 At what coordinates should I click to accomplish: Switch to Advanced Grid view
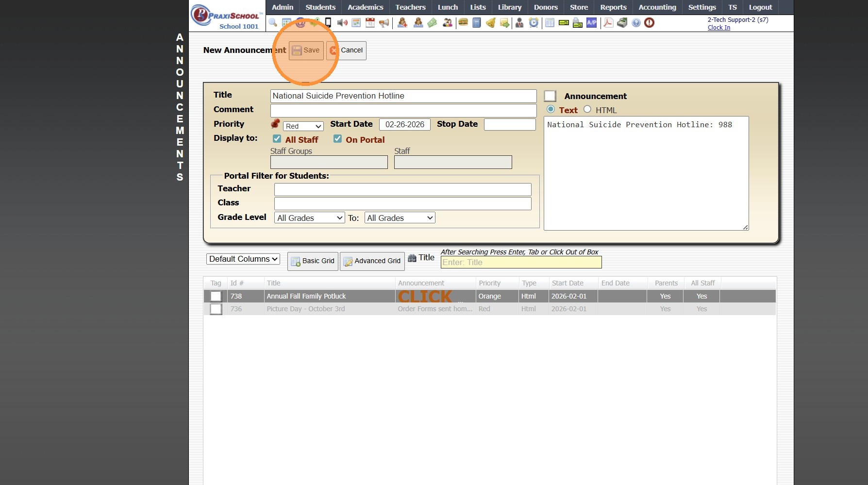pos(372,261)
